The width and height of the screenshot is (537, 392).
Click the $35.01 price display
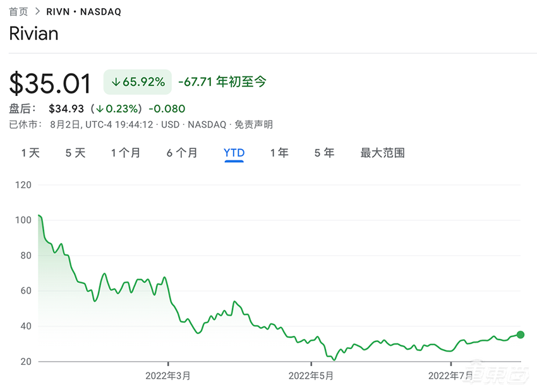[x=50, y=82]
